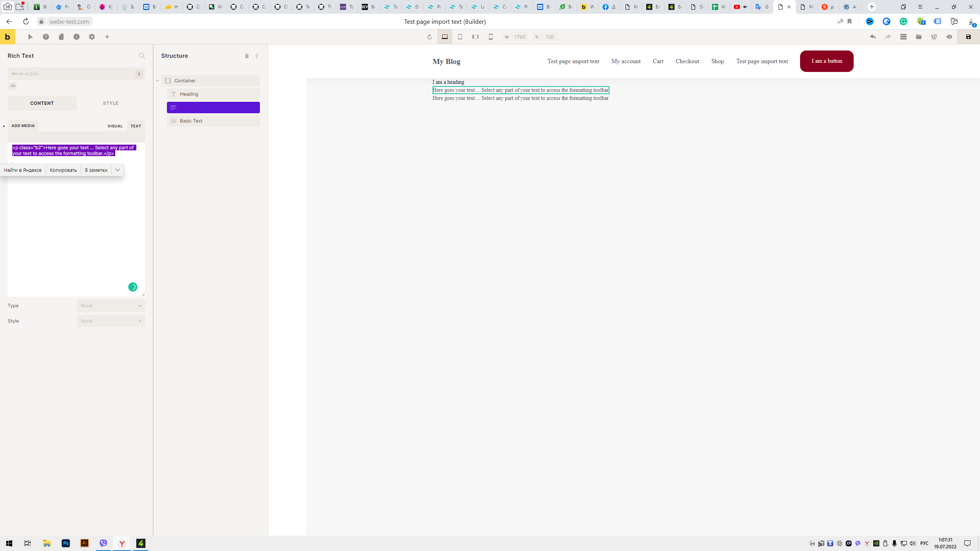Expand the popup's chevron menu
The width and height of the screenshot is (980, 551).
coord(118,170)
